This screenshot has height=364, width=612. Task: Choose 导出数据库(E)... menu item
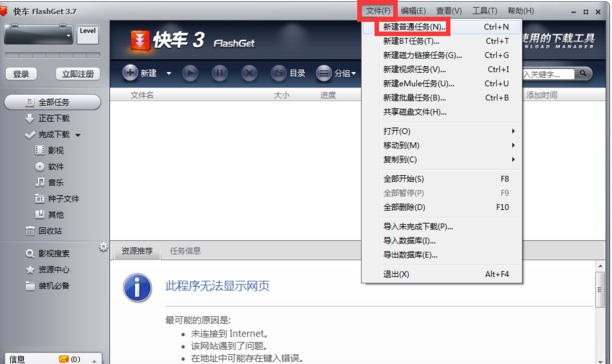pyautogui.click(x=442, y=255)
